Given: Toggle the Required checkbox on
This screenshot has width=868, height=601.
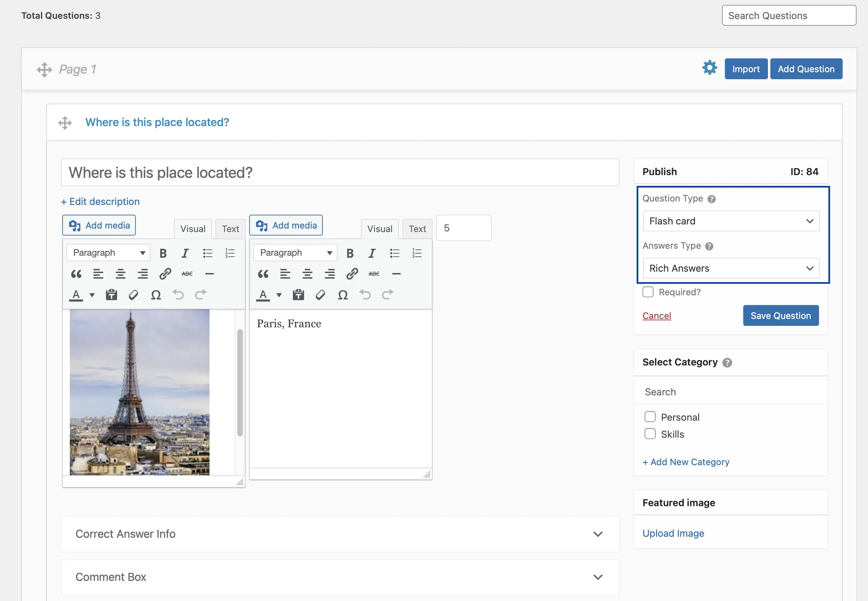Looking at the screenshot, I should (648, 291).
